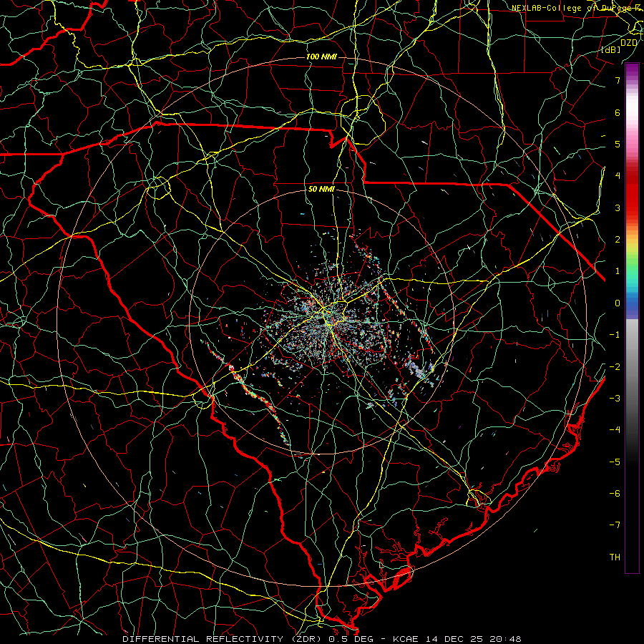This screenshot has height=644, width=644.
Task: Select the -1 value on the color scale
Action: [615, 335]
